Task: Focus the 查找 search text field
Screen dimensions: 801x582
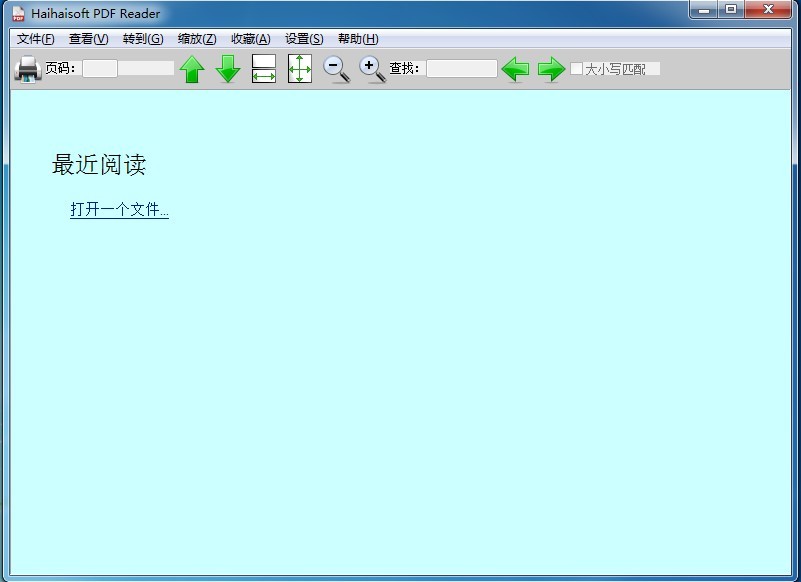Action: 461,69
